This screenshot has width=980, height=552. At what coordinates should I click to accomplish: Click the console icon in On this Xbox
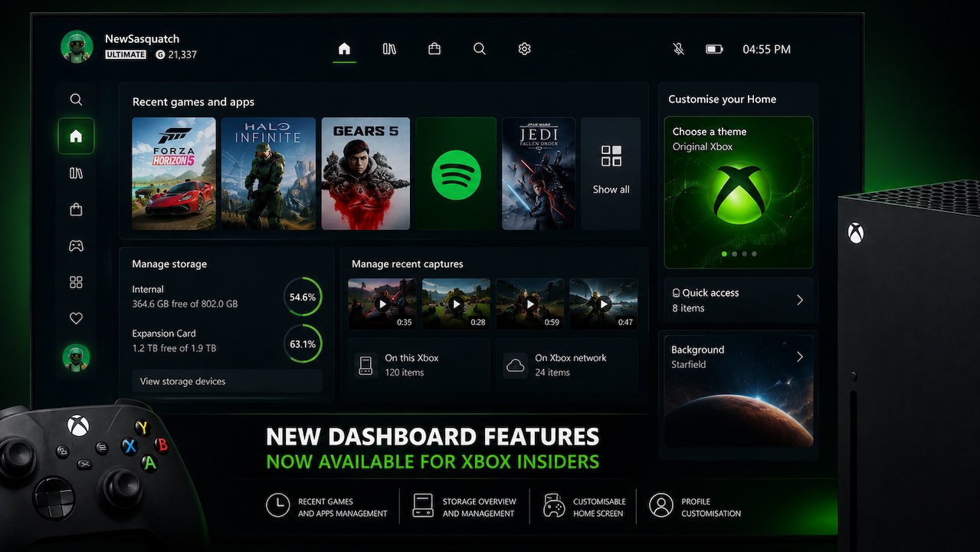click(365, 366)
